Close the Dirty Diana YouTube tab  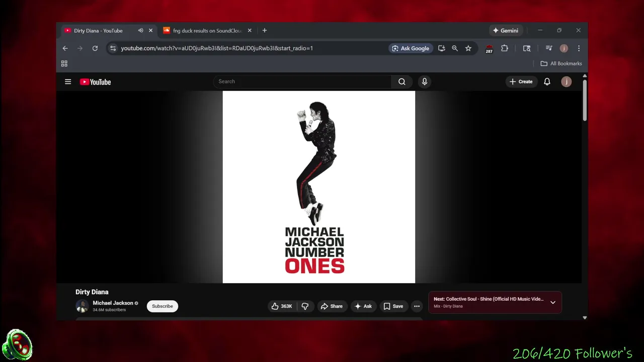150,31
